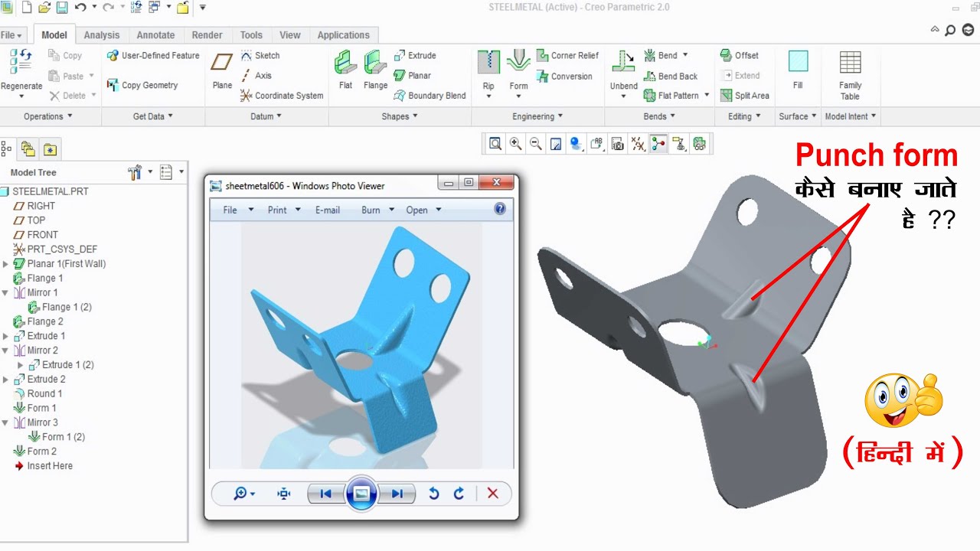The image size is (980, 551).
Task: Click E-mail in Windows Photo Viewer
Action: [328, 210]
